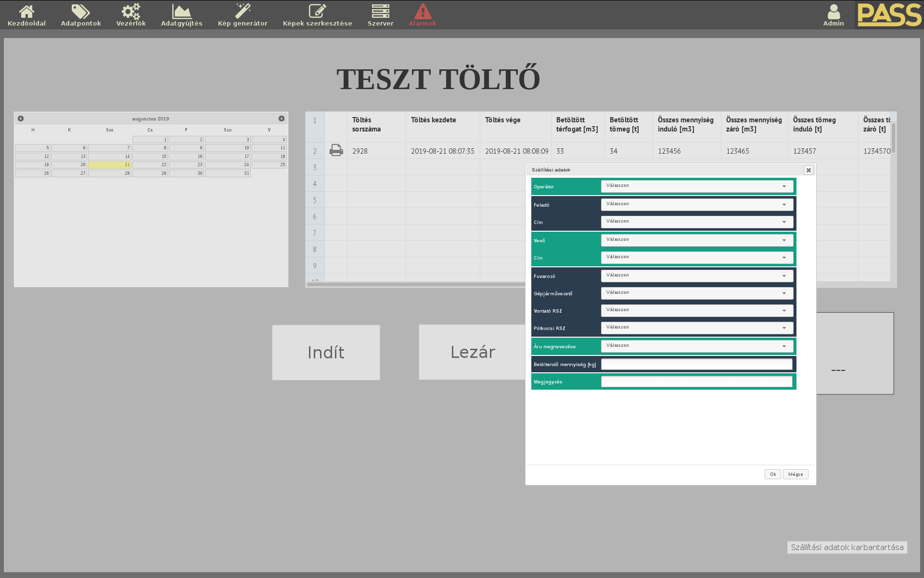Open Szállítási adatok karbantartása
Image resolution: width=924 pixels, height=578 pixels.
tap(847, 547)
